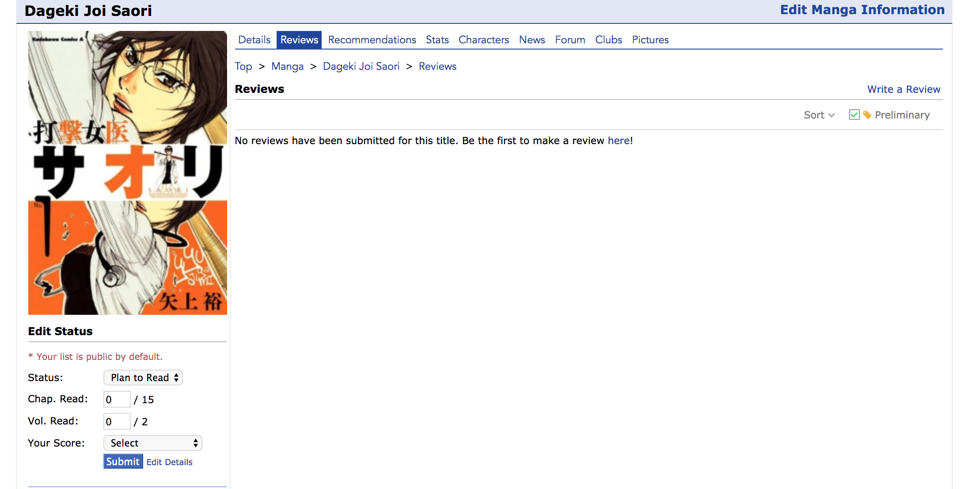Click the Preliminary tag icon
This screenshot has width=980, height=489.
tap(867, 115)
